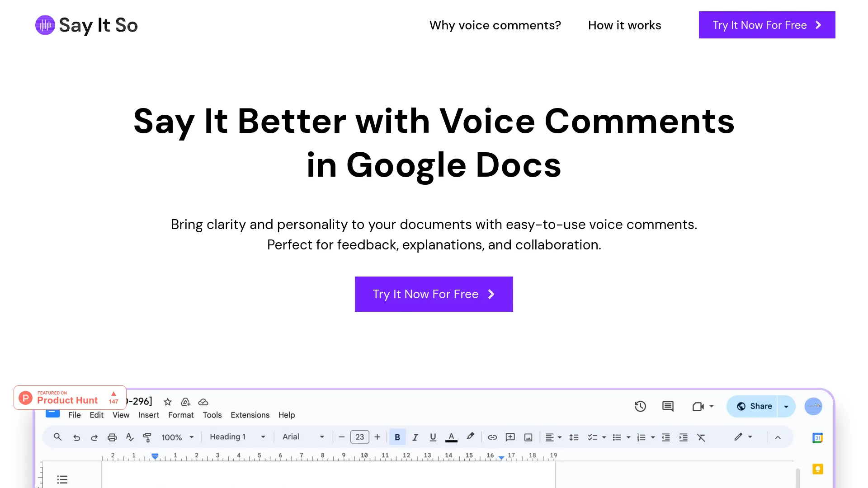Click the header Try It Now For Free button
Image resolution: width=868 pixels, height=488 pixels.
tap(767, 25)
